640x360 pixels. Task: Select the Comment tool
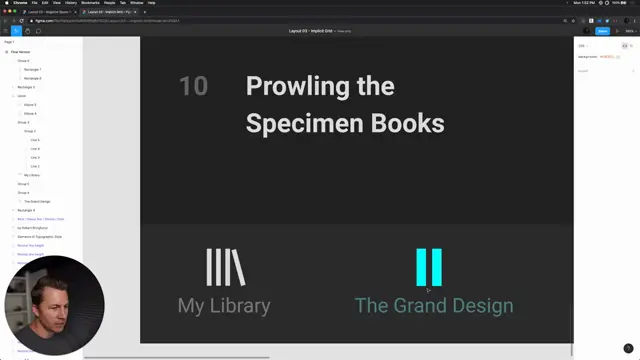click(x=38, y=31)
